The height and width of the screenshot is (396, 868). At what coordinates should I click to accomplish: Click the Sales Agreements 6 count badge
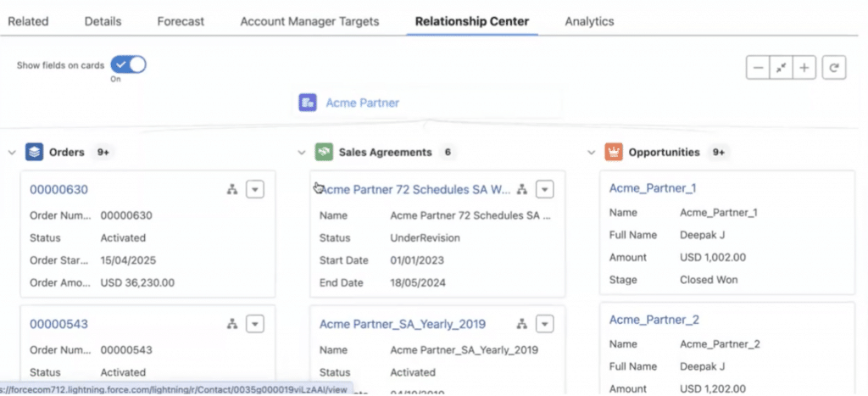[448, 153]
